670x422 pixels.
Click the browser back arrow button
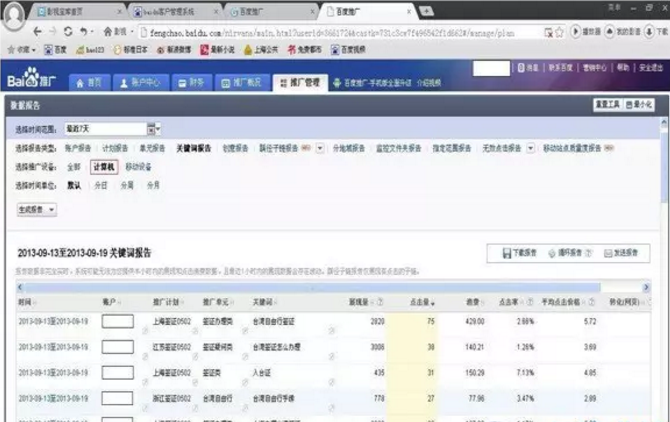(x=38, y=31)
